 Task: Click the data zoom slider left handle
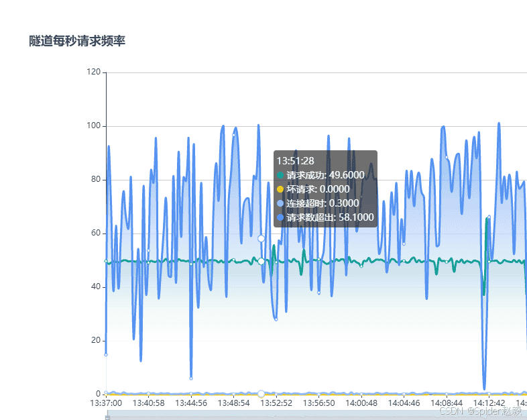tap(107, 417)
